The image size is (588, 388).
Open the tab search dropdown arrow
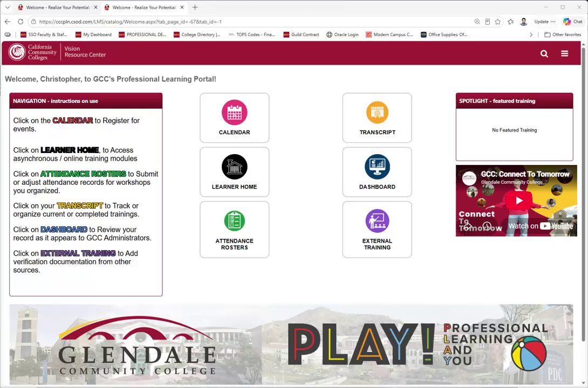point(8,7)
